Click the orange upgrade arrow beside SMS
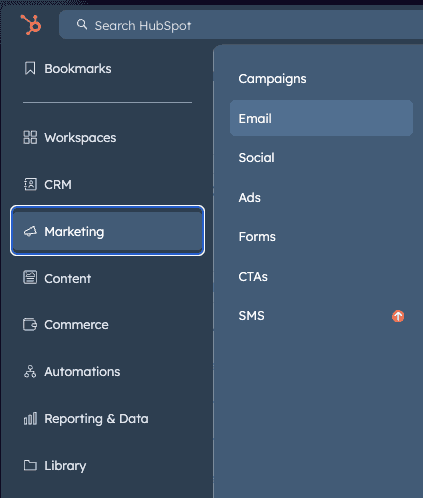The width and height of the screenshot is (423, 498). coord(398,316)
